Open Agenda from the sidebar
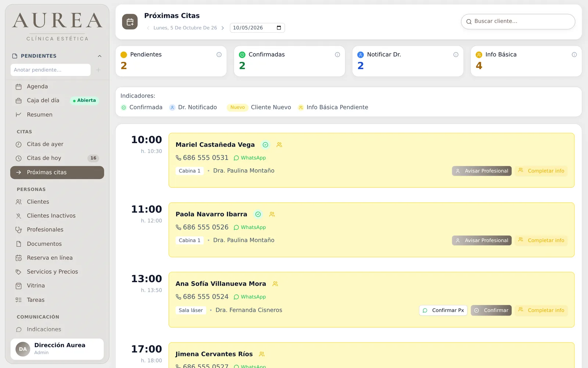 tap(57, 86)
